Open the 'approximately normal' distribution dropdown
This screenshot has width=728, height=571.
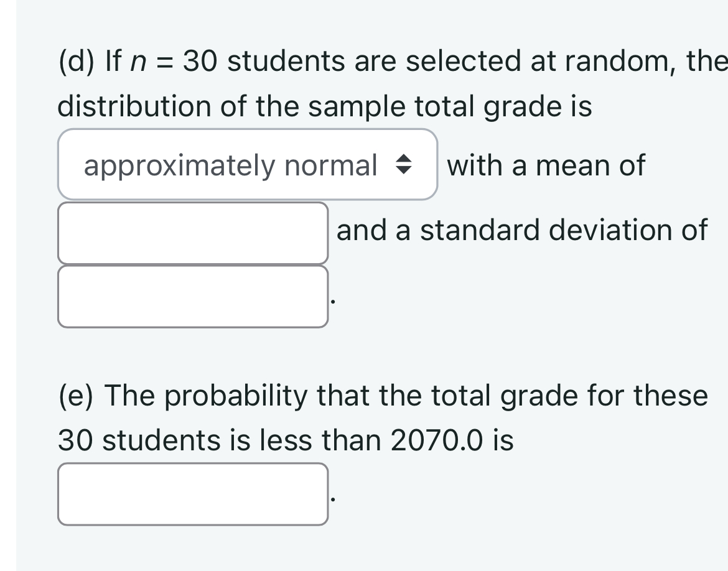(246, 164)
